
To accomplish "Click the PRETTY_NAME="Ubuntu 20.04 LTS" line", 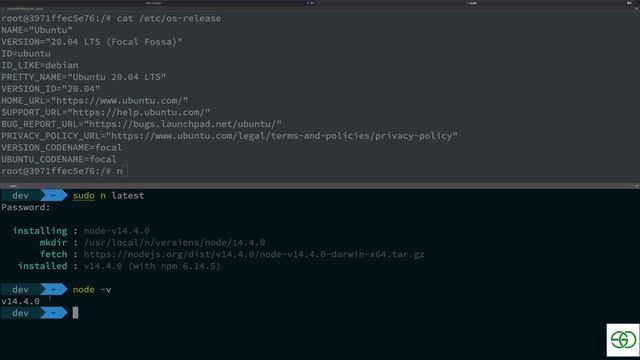I will pos(83,77).
